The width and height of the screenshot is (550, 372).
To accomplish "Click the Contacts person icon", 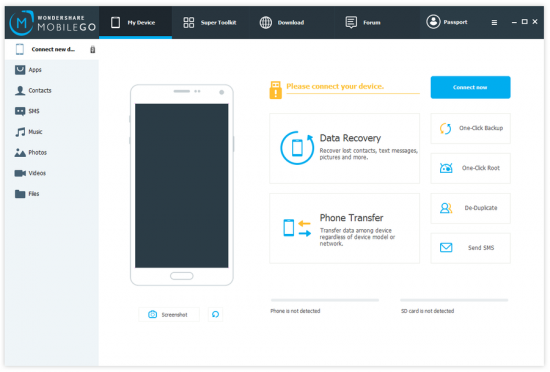I will 20,90.
